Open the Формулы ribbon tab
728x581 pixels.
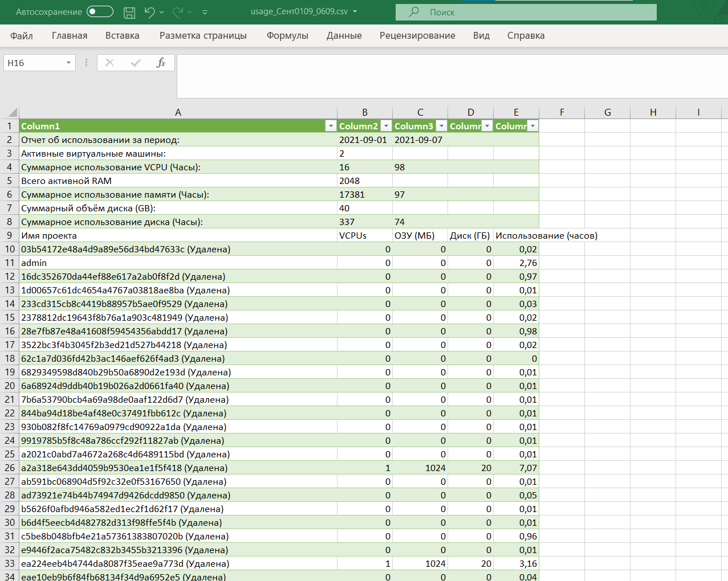287,35
